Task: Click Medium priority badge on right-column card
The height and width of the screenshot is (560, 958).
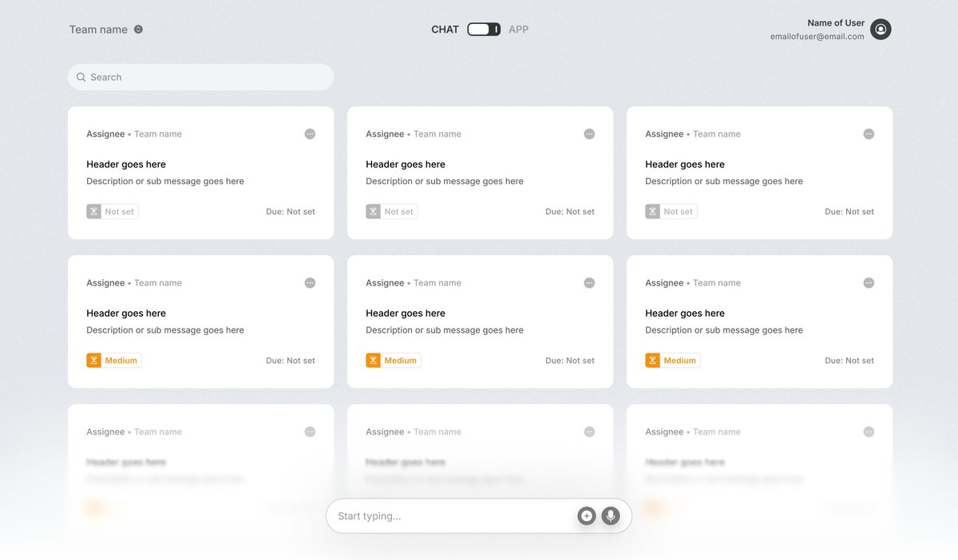Action: 673,361
